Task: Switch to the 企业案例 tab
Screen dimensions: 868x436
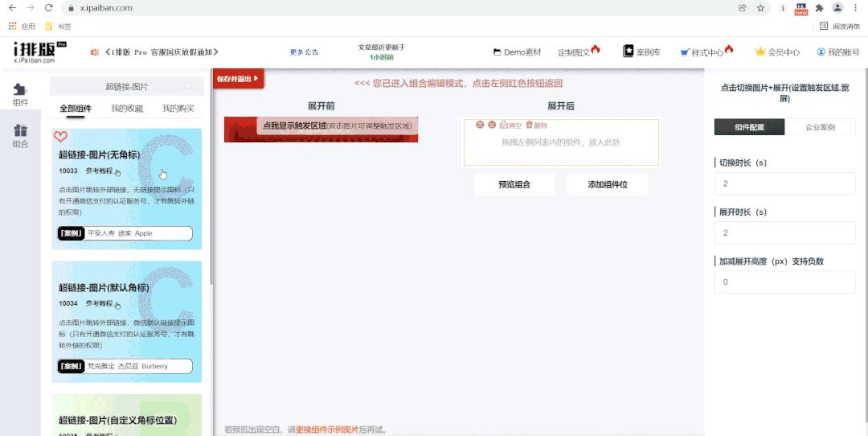Action: [820, 127]
